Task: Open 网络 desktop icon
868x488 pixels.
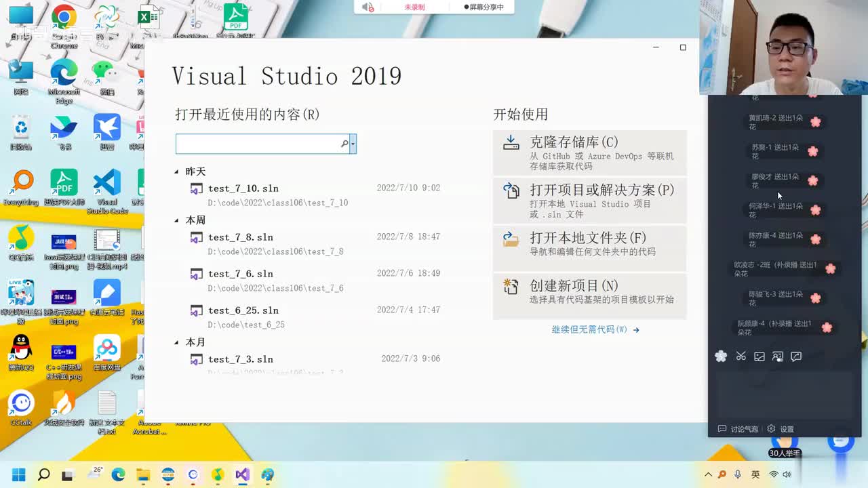Action: pyautogui.click(x=21, y=77)
